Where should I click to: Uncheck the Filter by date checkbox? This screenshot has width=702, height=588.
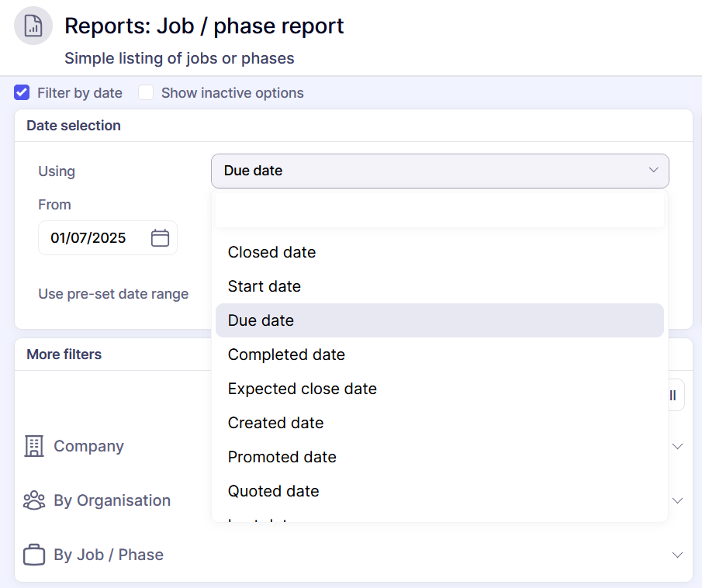(x=22, y=93)
